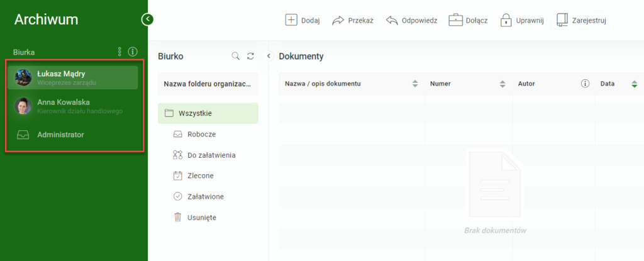Screen dimensions: 644x261
Task: Open the Robocze folder
Action: [195, 134]
